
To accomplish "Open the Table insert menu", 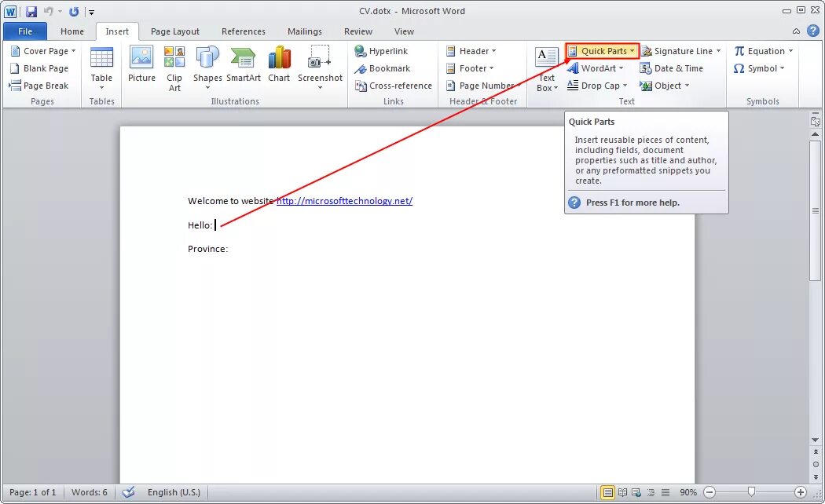I will (x=101, y=68).
